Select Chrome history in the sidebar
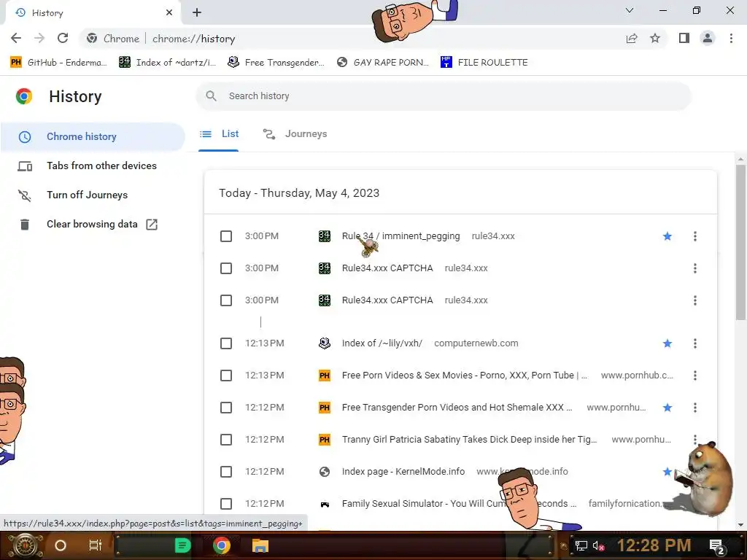This screenshot has width=747, height=560. pos(93,136)
